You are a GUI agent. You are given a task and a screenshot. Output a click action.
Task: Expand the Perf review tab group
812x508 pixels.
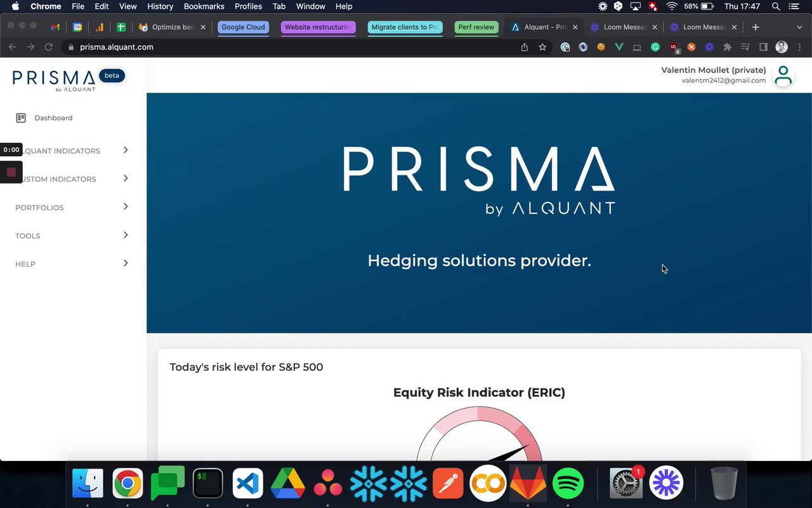click(x=476, y=27)
